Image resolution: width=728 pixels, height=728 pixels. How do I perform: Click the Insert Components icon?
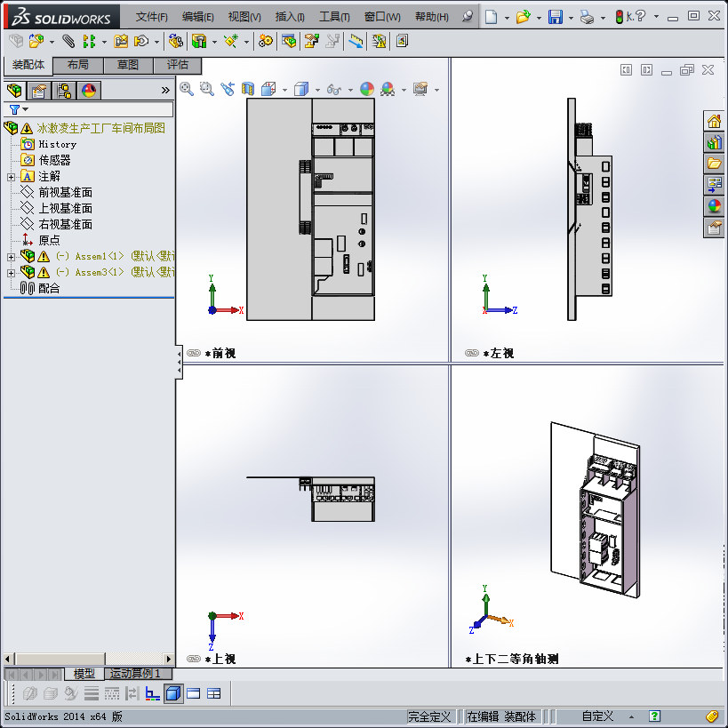click(36, 41)
